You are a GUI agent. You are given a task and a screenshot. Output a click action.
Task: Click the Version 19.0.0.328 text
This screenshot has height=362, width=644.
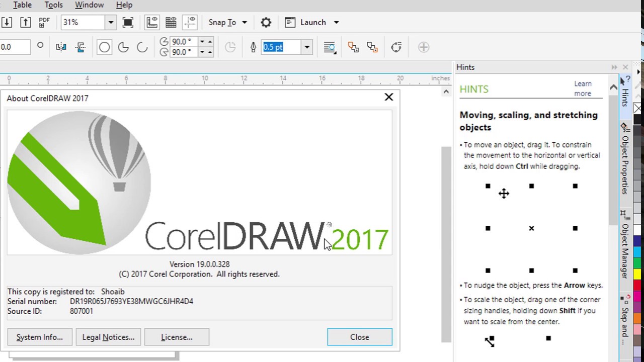pos(199,264)
